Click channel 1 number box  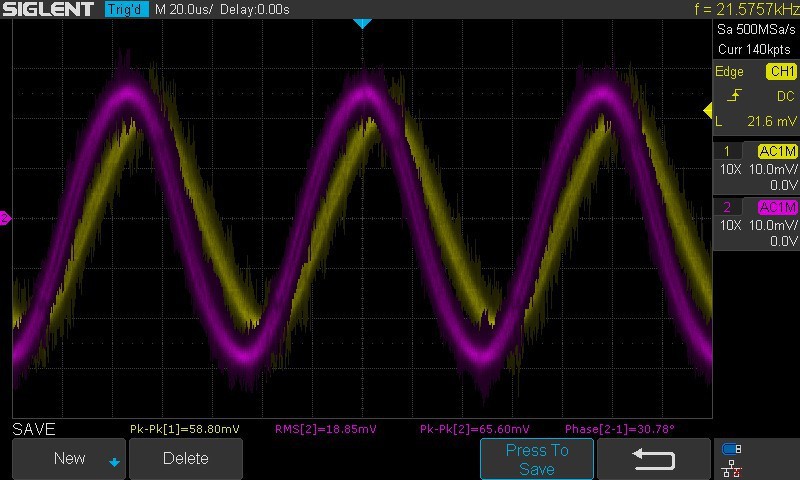point(727,151)
